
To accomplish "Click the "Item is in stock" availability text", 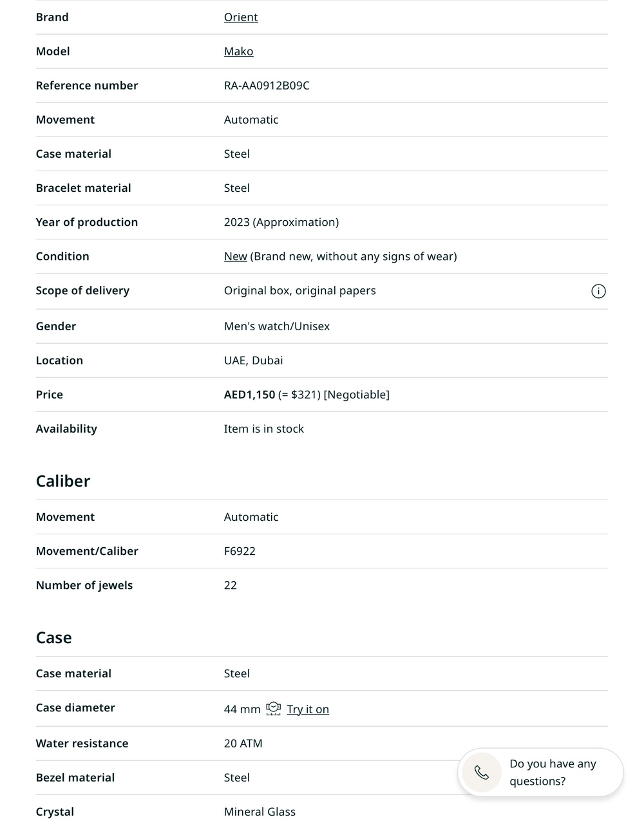I will (264, 429).
